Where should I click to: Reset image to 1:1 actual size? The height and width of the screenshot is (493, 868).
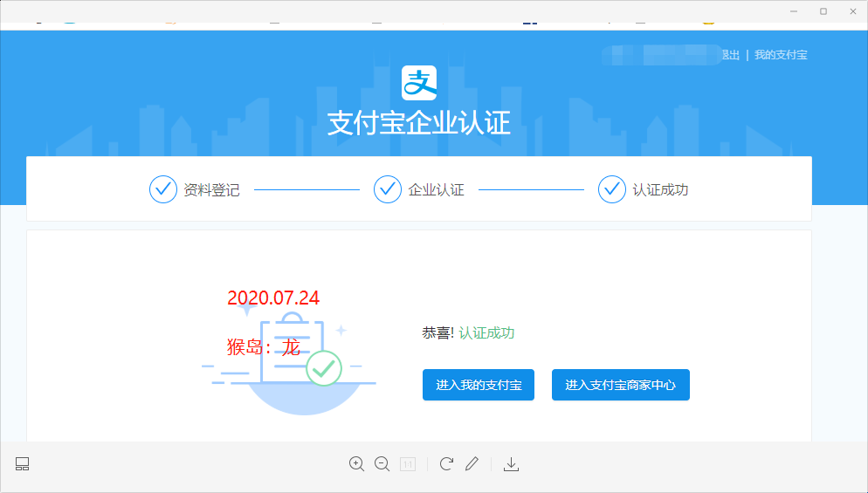tap(408, 464)
